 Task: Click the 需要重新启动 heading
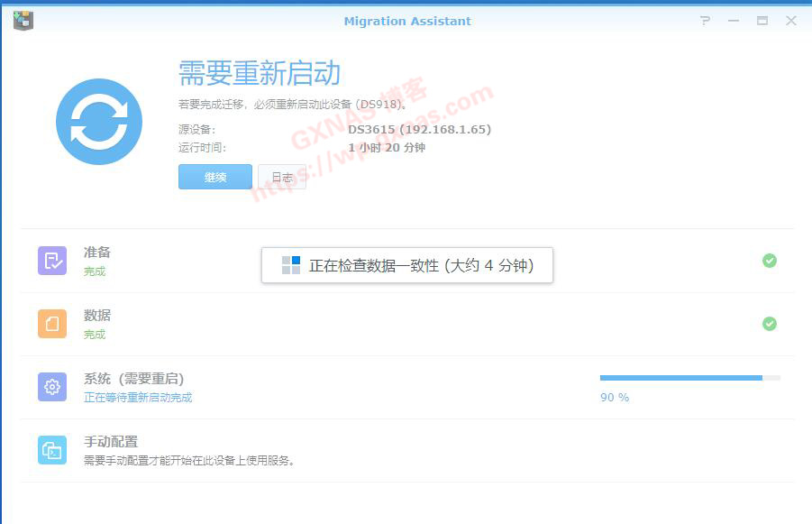pos(260,73)
